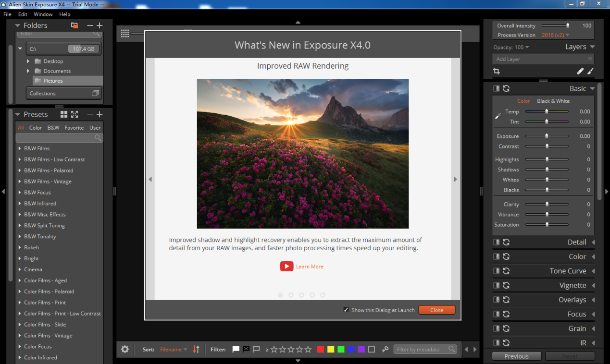Click the Exposure slider handle
Viewport: 610px width, 364px height.
547,136
